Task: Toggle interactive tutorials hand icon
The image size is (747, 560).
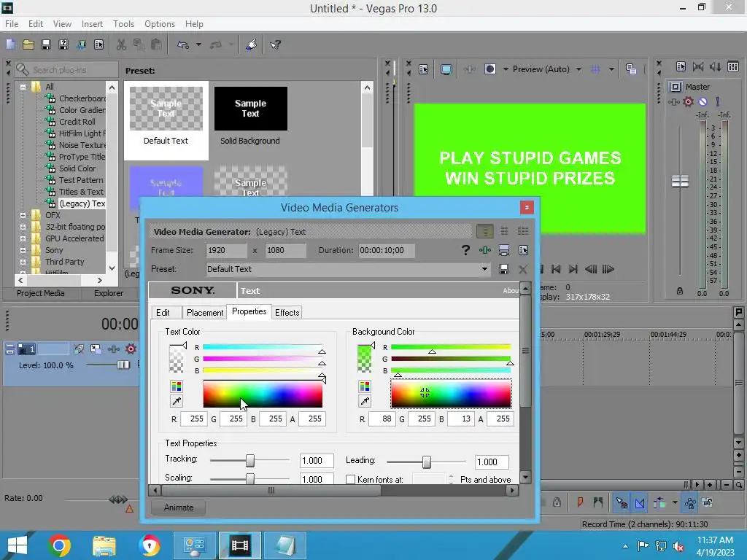Action: click(252, 44)
